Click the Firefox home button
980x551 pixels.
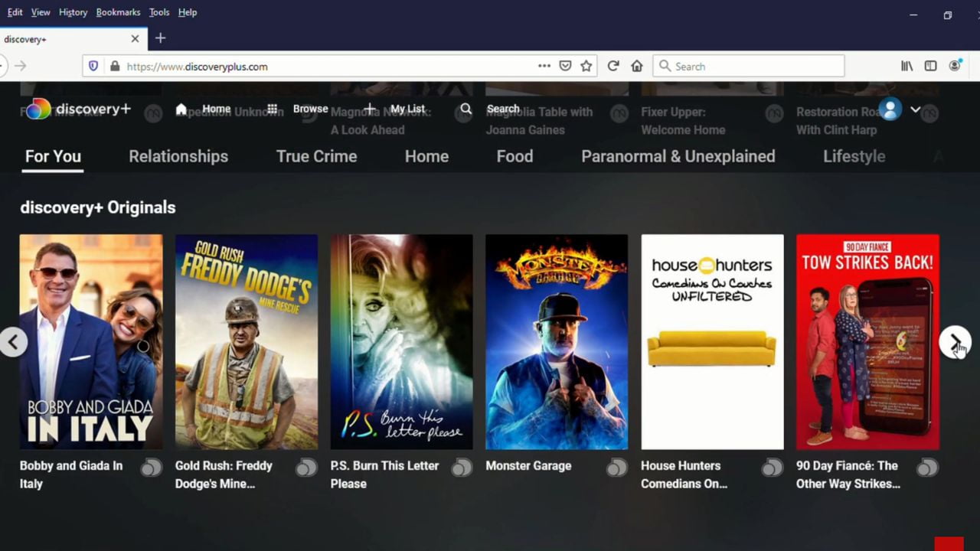coord(637,67)
